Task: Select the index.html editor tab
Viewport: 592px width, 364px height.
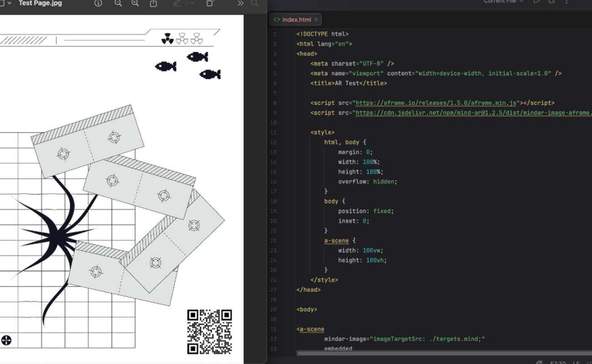Action: (296, 20)
